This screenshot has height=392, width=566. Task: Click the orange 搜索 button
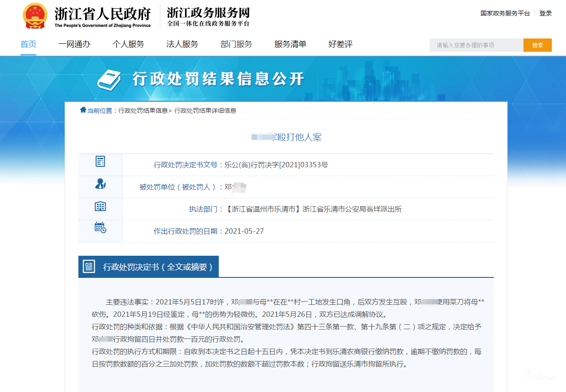pos(538,45)
